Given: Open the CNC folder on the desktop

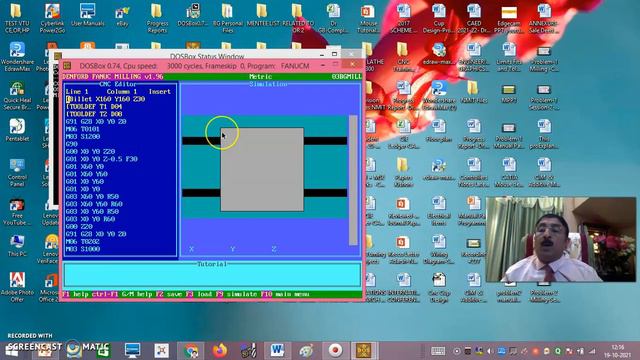Looking at the screenshot, I should 403,57.
